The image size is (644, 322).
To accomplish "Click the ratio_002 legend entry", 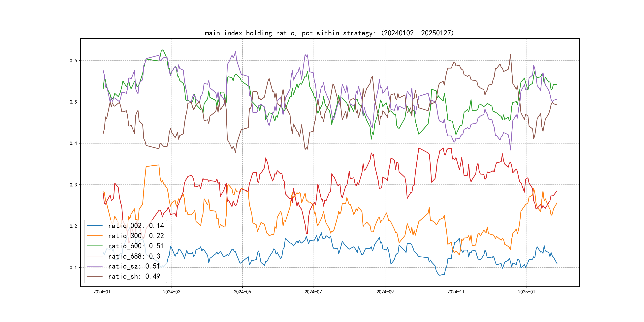I will pyautogui.click(x=136, y=226).
